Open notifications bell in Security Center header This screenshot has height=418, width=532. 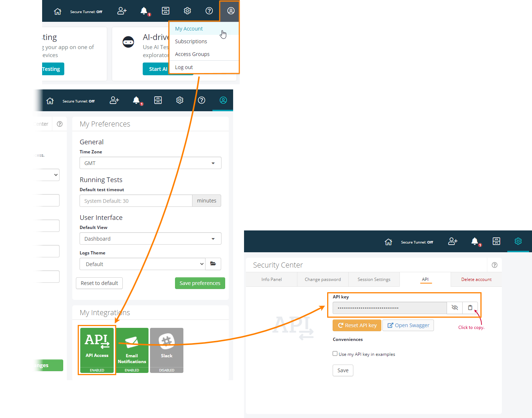pos(475,241)
